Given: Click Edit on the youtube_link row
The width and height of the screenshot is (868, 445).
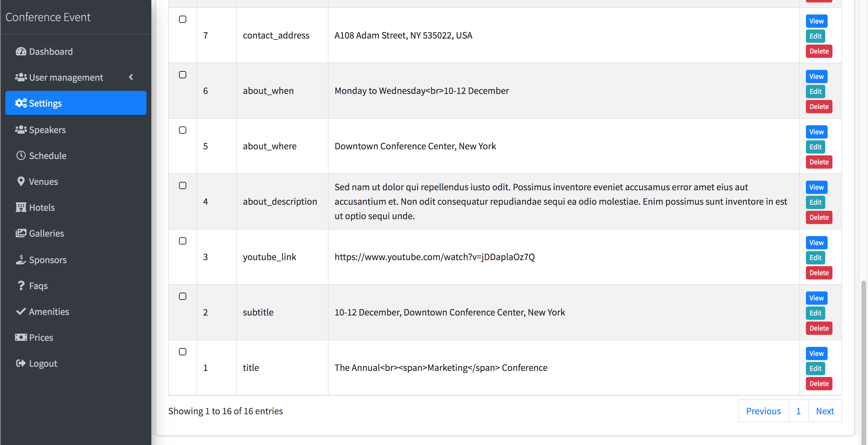Looking at the screenshot, I should (x=815, y=257).
